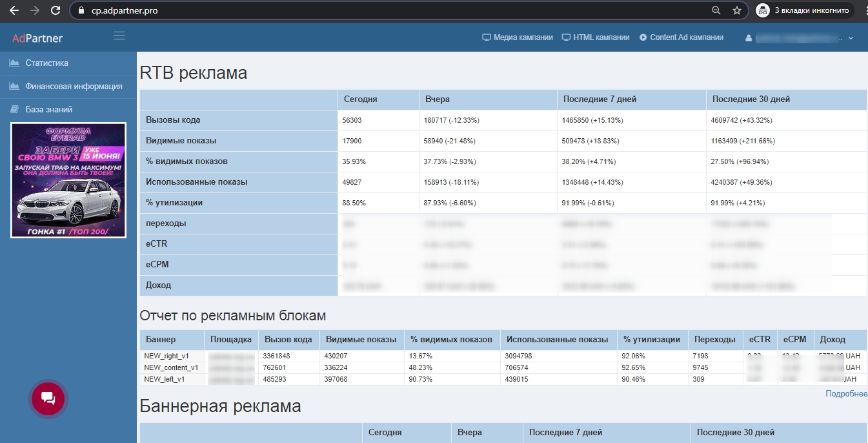The height and width of the screenshot is (443, 868).
Task: Open База знаний using the book icon
Action: (x=14, y=109)
